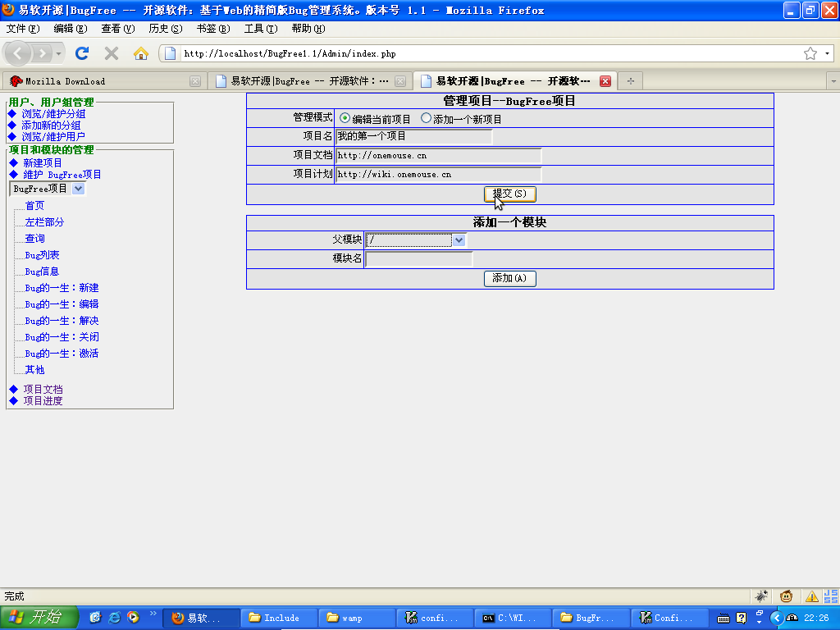Click the yellow warning icon in status bar

[811, 596]
